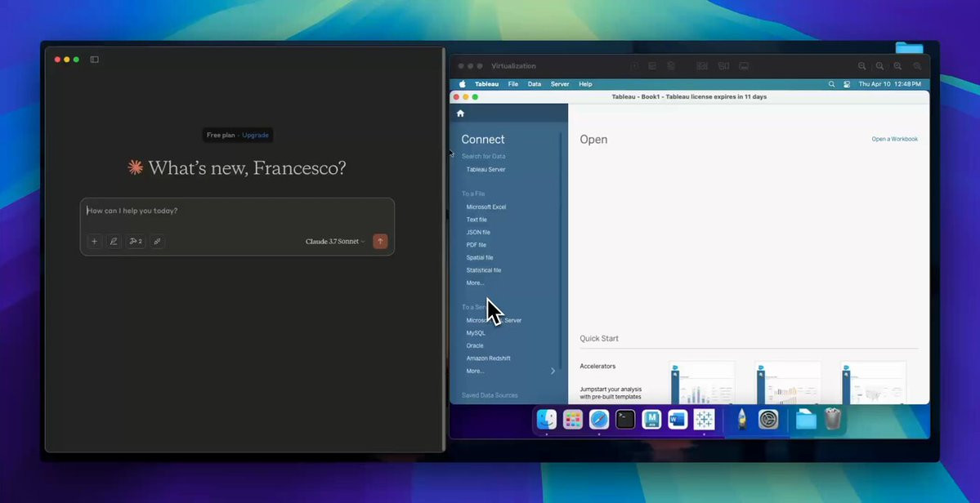980x503 pixels.
Task: Open the Trash in the dock
Action: (833, 420)
